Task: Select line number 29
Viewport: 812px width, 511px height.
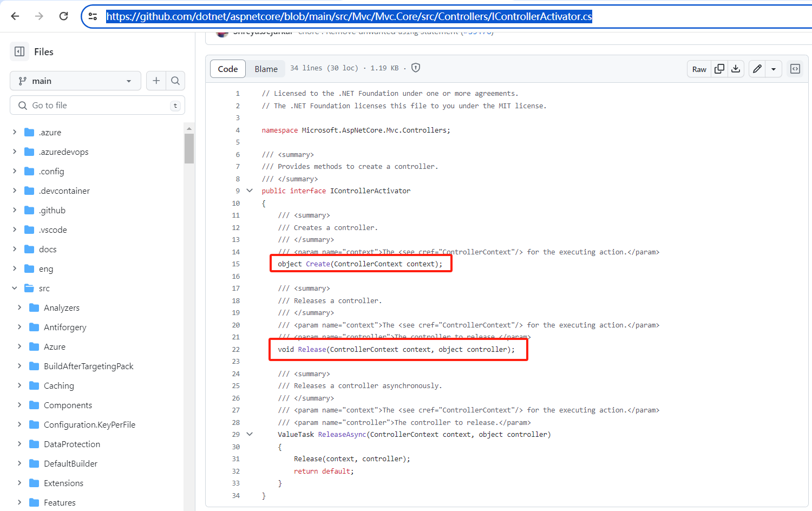Action: point(235,434)
